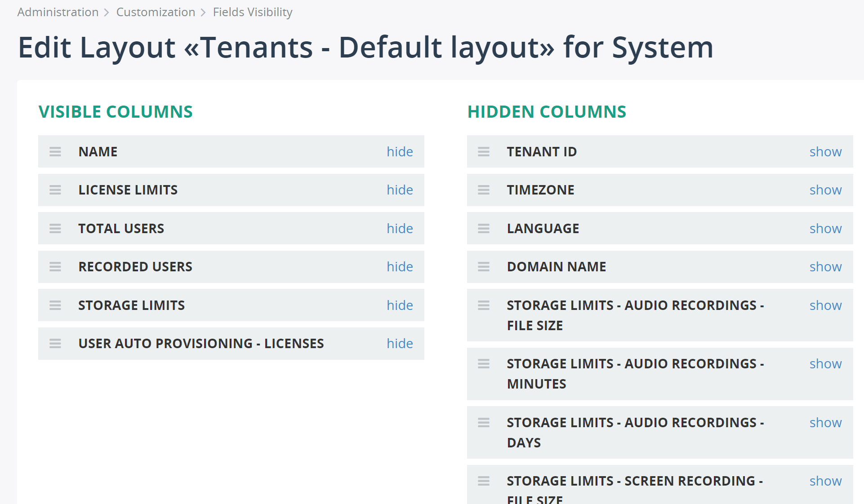This screenshot has height=504, width=864.
Task: Click the Edit Layout page title
Action: (365, 48)
